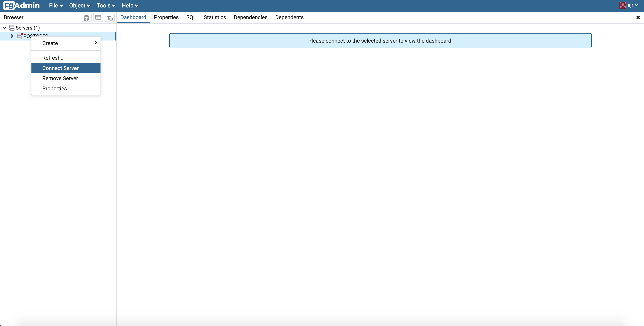Select the Filtered Rows funnel icon

(x=110, y=17)
